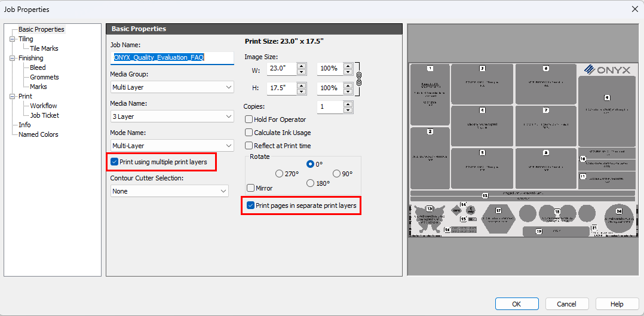Open Job Ticket properties page
Viewport: 644px width, 316px height.
45,115
